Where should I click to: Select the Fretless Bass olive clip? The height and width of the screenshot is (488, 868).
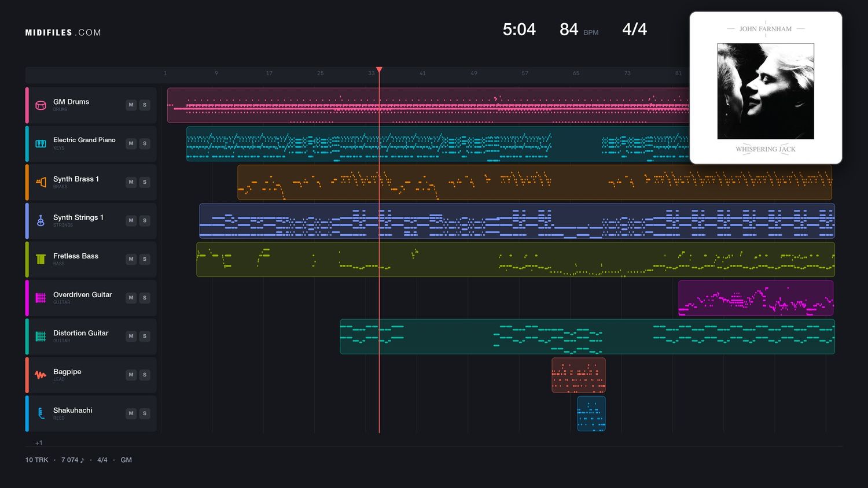516,259
